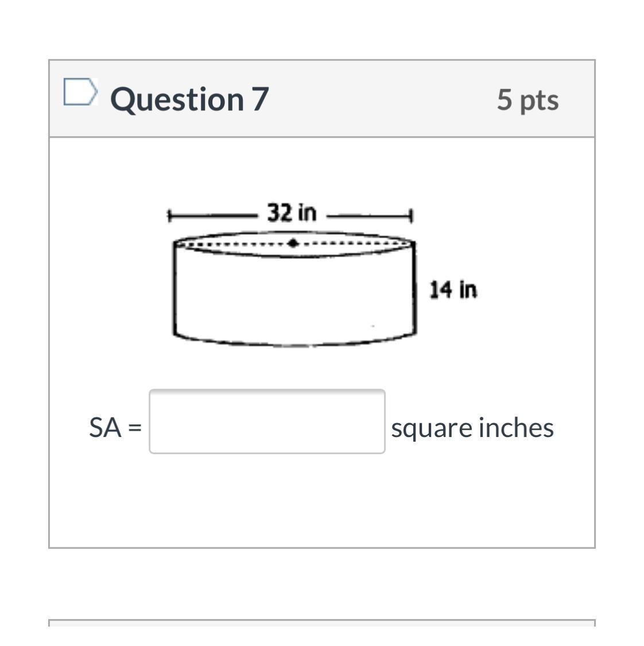Click the 5 pts point value label
Image resolution: width=644 pixels, height=646 pixels.
click(x=528, y=100)
